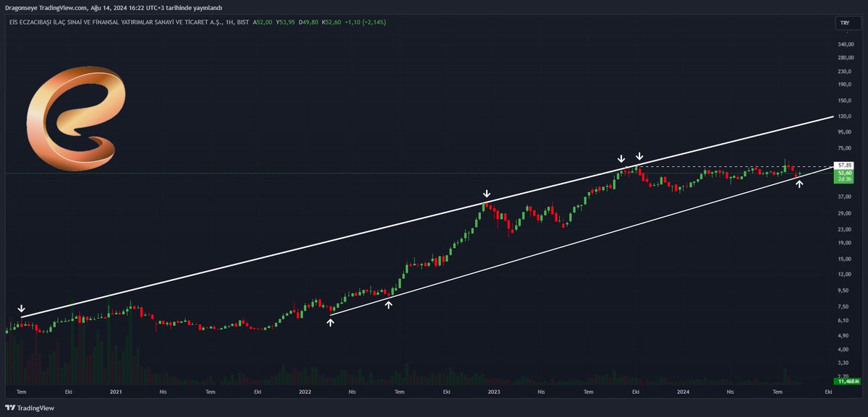
Task: Click the A52,00 open value
Action: coord(262,22)
